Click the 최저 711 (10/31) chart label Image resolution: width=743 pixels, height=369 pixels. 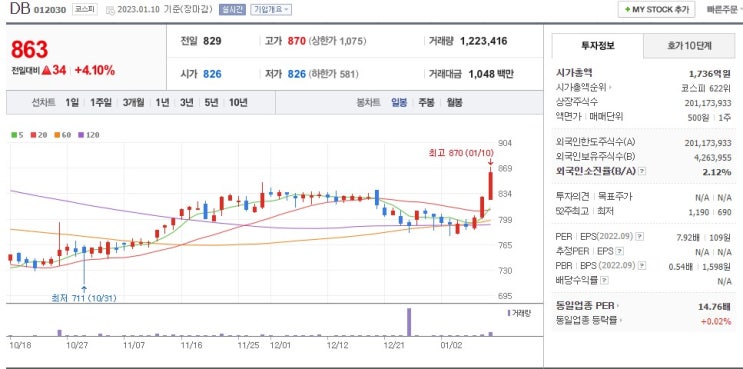83,298
